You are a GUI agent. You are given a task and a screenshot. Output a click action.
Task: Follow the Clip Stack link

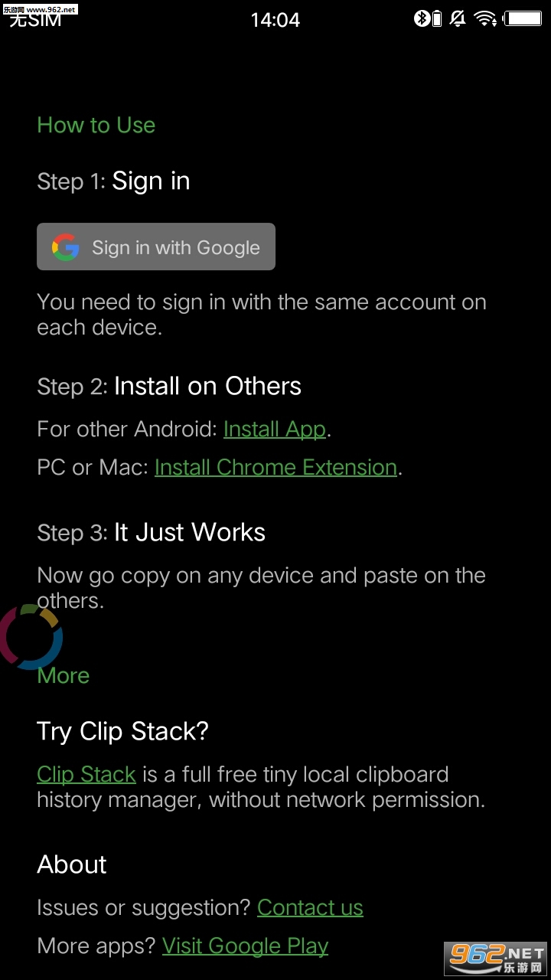(x=86, y=774)
